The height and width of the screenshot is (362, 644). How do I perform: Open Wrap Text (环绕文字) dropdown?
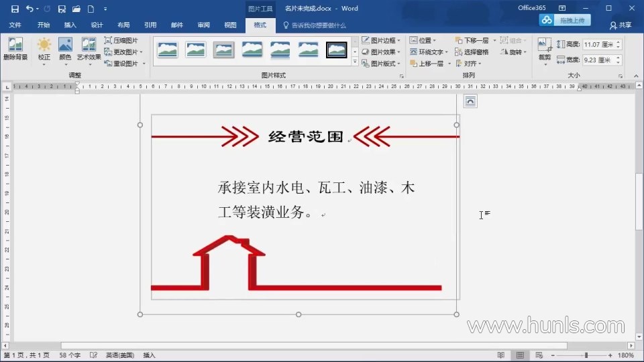pyautogui.click(x=429, y=52)
